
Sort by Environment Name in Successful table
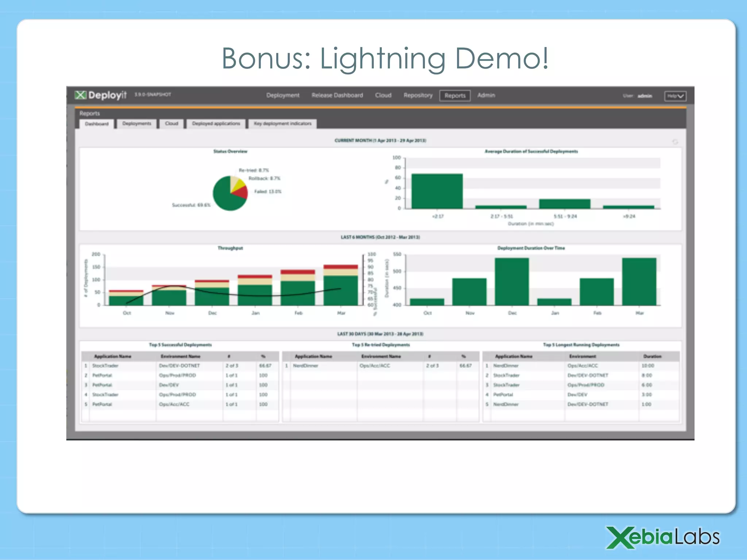pos(181,356)
